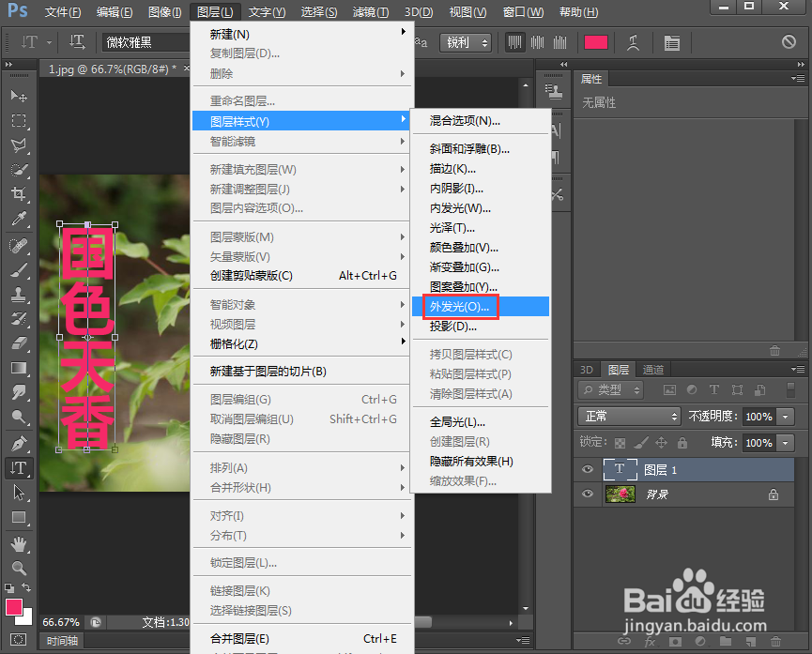
Task: Toggle lock all icon in layers panel
Action: [x=682, y=443]
